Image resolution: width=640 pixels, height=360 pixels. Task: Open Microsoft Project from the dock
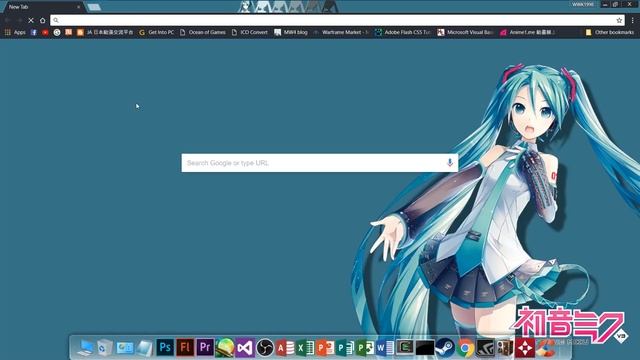(x=365, y=348)
